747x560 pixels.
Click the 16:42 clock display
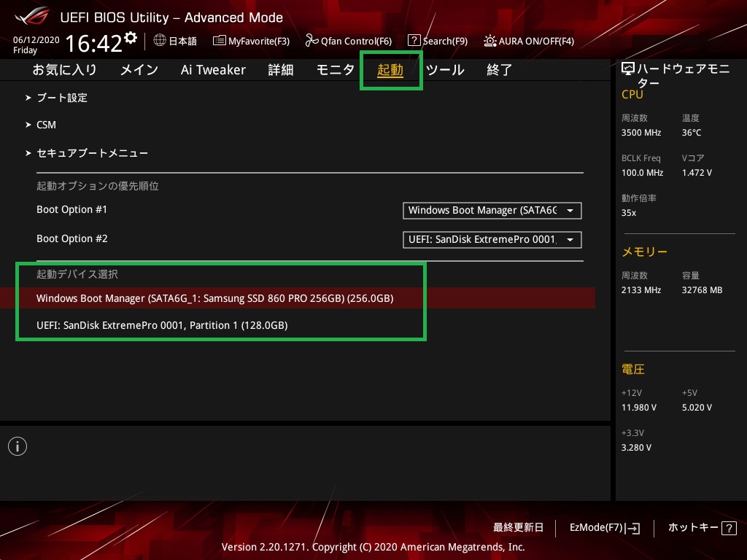[94, 43]
